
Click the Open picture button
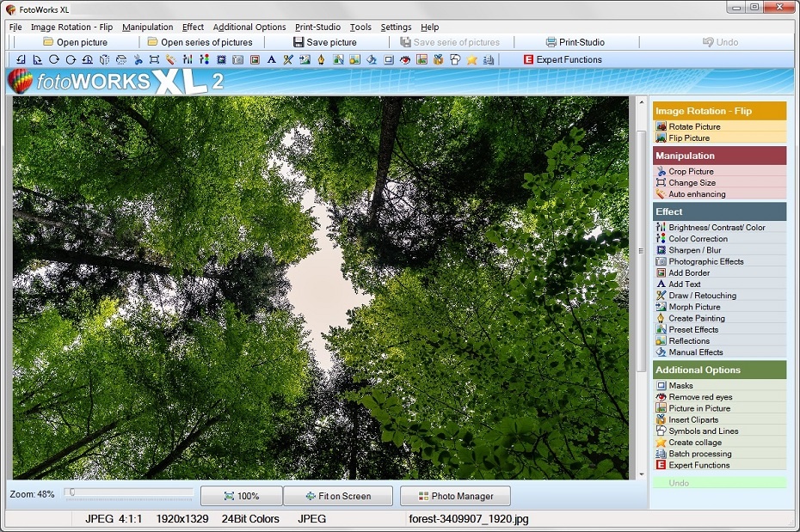[x=76, y=42]
